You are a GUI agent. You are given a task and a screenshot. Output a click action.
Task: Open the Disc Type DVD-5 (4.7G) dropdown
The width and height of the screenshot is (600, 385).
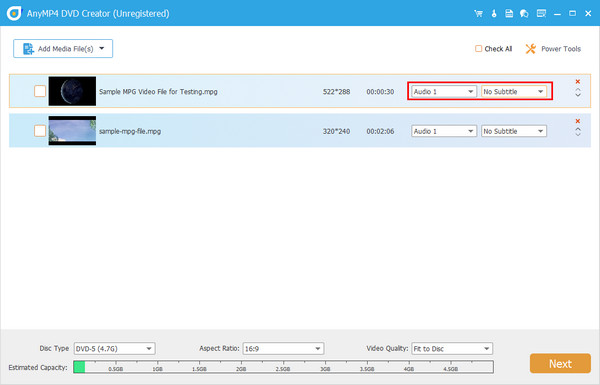click(114, 349)
